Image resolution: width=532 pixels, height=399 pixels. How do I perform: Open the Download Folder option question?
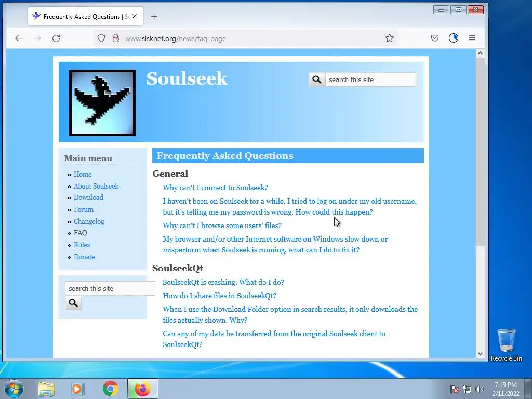[x=290, y=314]
